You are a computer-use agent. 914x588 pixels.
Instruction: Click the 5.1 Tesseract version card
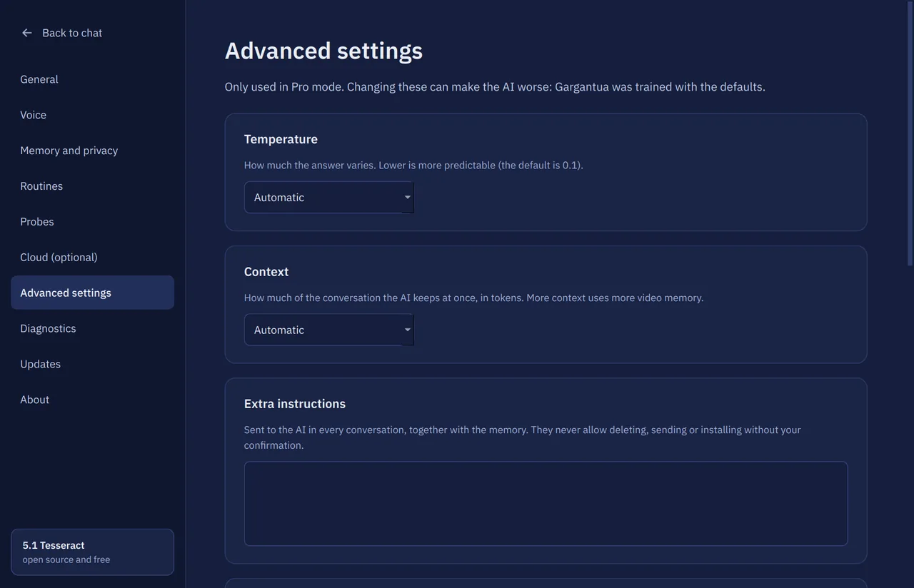tap(92, 552)
